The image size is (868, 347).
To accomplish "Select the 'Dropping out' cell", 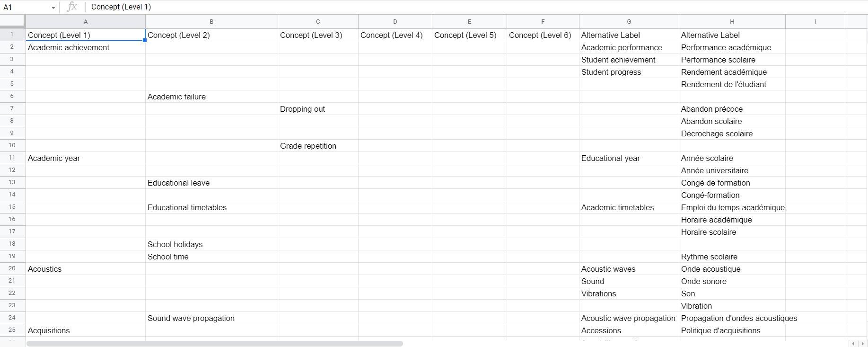I will point(317,109).
